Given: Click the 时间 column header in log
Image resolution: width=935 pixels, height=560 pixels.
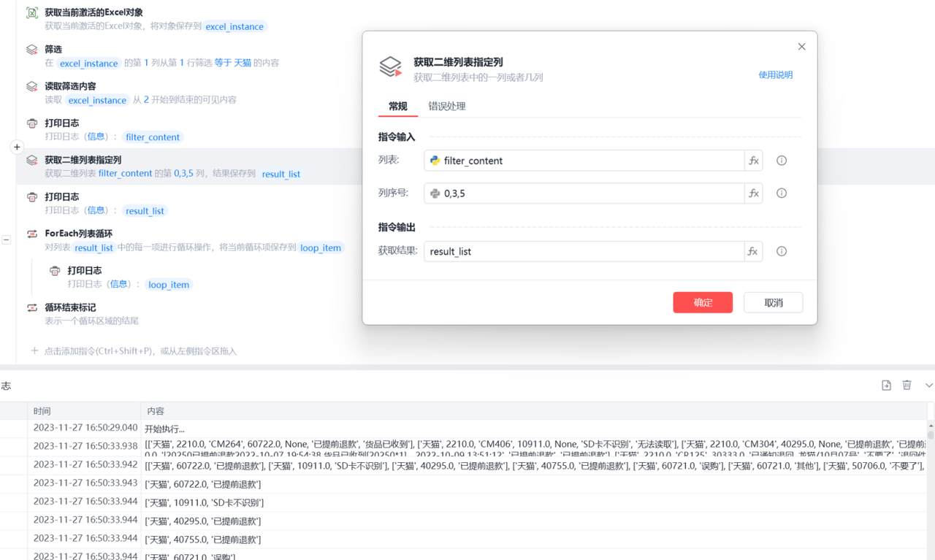Looking at the screenshot, I should pos(42,411).
